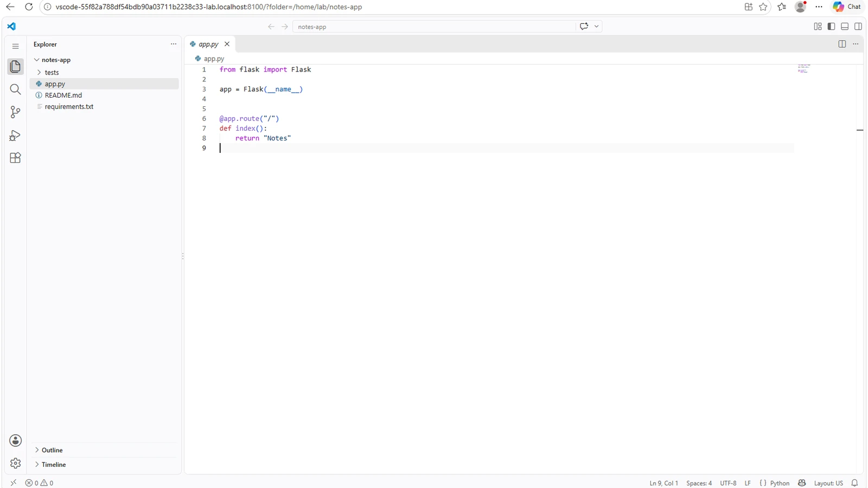Viewport: 868px width, 488px height.
Task: Expand the Timeline section
Action: [104, 465]
